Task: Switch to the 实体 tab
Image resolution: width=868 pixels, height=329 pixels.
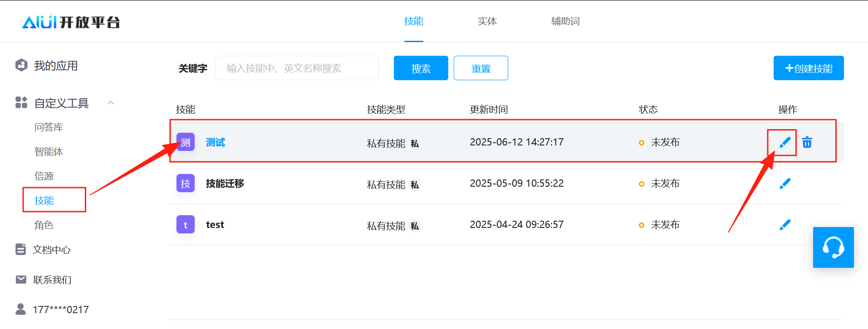Action: coord(487,21)
